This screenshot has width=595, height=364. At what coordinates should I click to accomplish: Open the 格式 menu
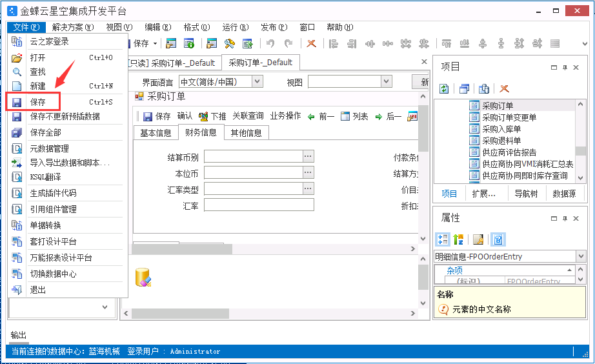coord(197,27)
